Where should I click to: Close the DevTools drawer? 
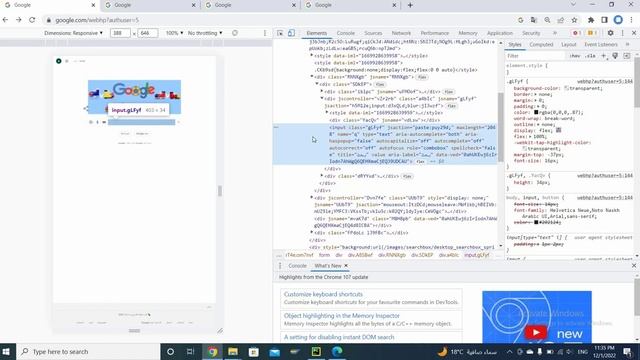634,266
